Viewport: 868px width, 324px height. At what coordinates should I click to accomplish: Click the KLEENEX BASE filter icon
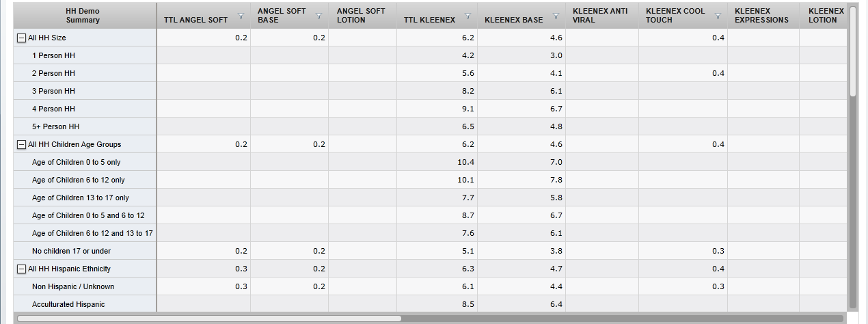(x=556, y=16)
